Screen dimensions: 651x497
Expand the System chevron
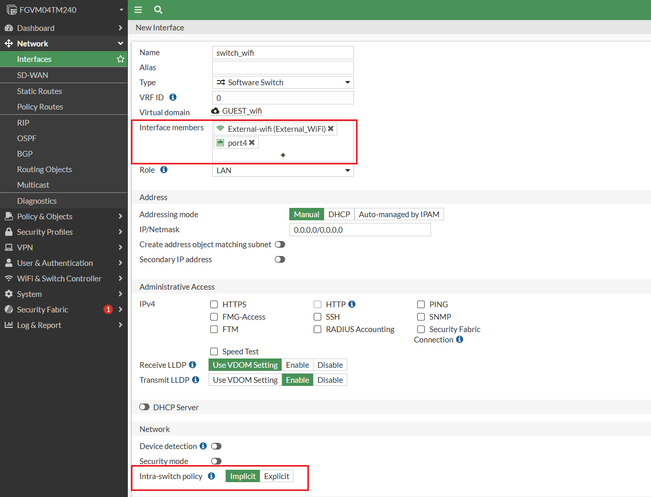(x=120, y=294)
